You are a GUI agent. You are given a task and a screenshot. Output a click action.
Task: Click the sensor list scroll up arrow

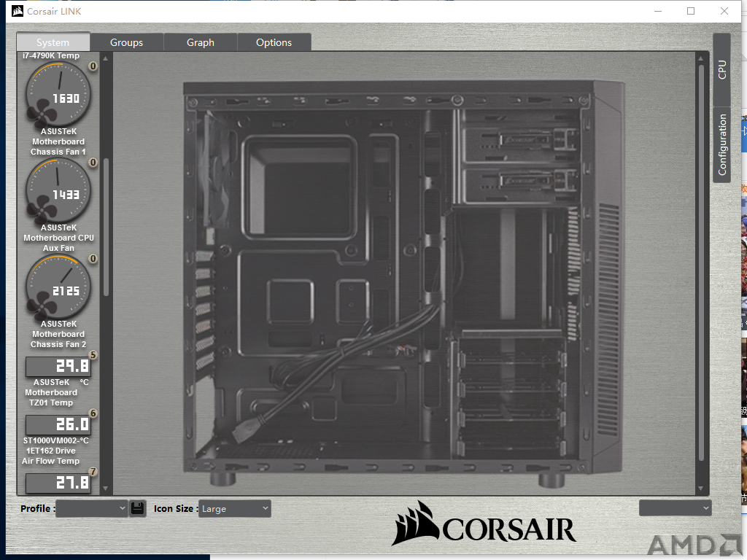[105, 58]
